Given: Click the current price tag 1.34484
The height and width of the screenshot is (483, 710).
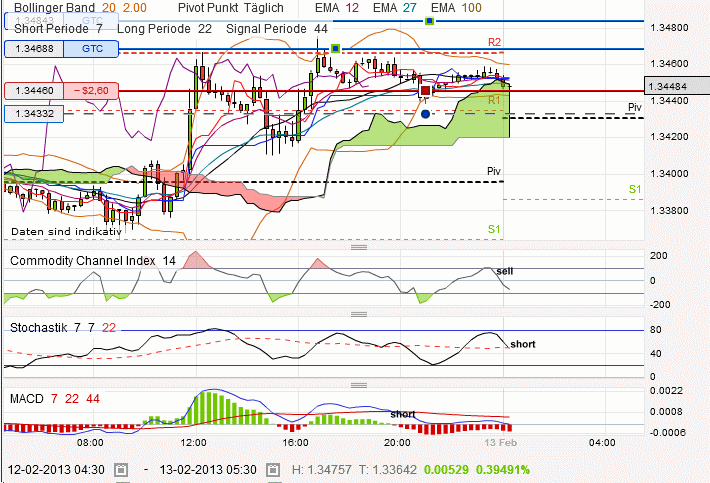Looking at the screenshot, I should [x=677, y=86].
